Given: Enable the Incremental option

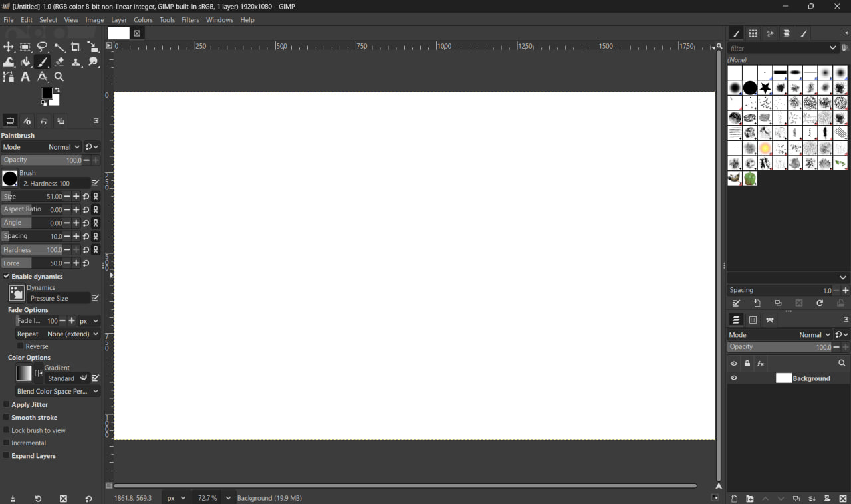Looking at the screenshot, I should (x=7, y=443).
